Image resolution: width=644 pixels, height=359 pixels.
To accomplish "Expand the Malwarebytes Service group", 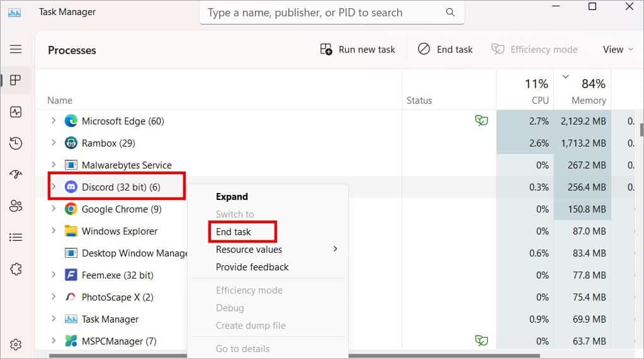I will tap(54, 165).
